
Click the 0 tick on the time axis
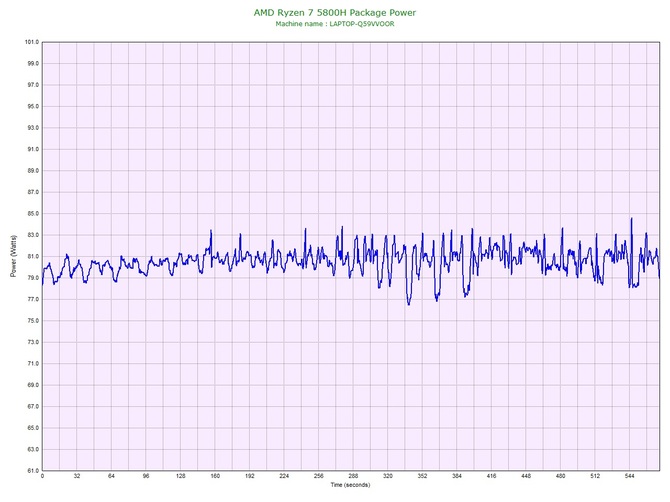coord(42,476)
